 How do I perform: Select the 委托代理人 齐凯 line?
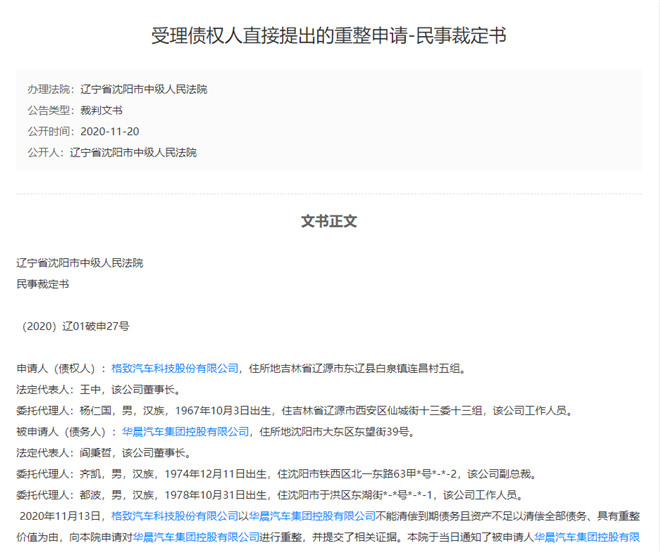[277, 474]
